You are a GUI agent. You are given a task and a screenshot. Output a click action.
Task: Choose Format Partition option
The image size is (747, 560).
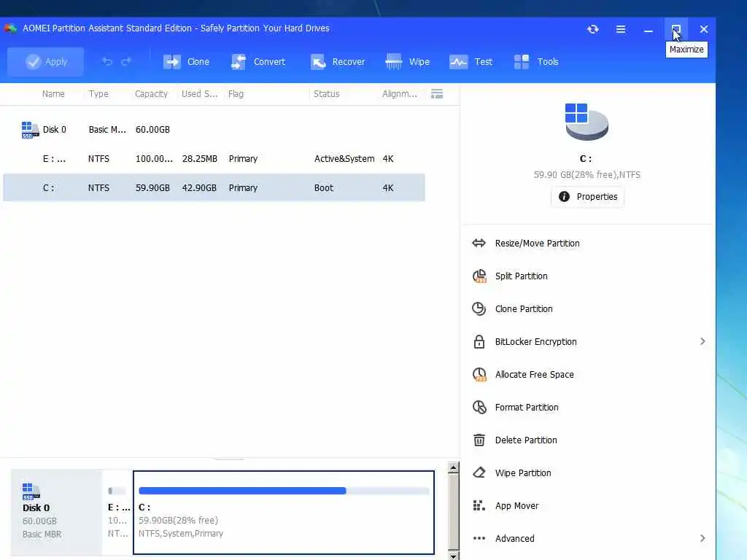(x=527, y=408)
